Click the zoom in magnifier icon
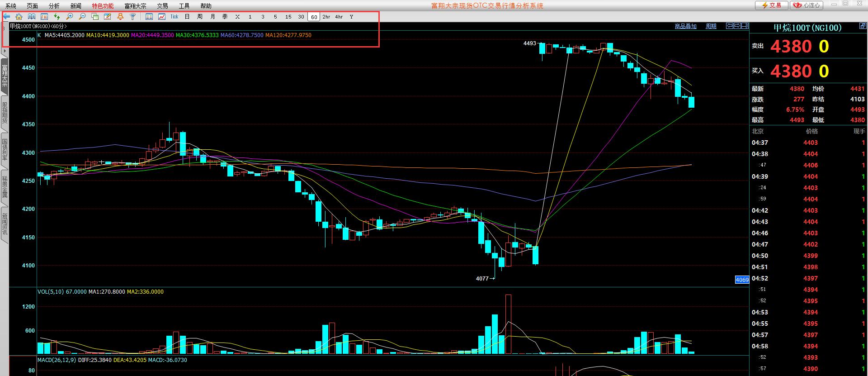The width and height of the screenshot is (868, 376). (x=70, y=17)
